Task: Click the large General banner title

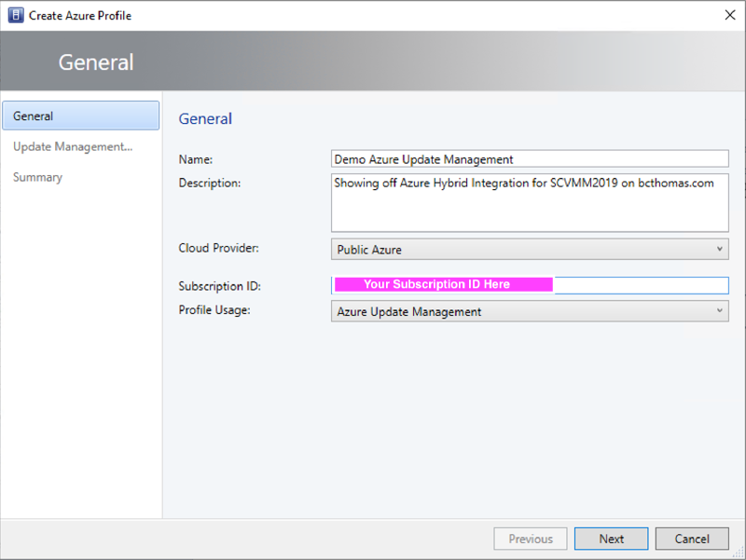Action: pos(96,62)
